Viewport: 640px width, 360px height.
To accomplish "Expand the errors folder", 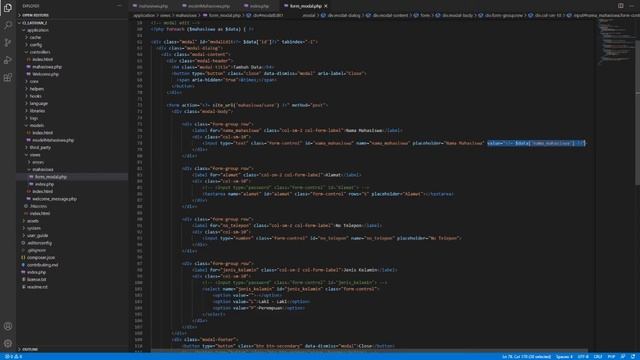I will pos(38,162).
